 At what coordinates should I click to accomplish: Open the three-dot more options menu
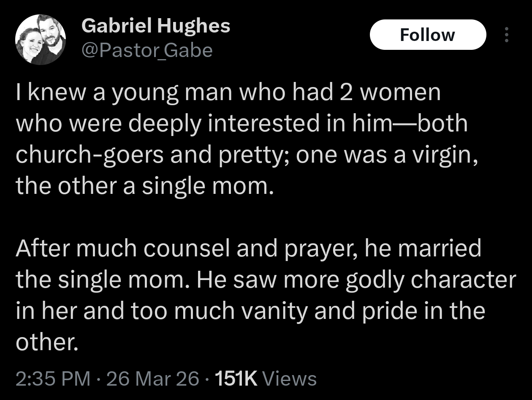tap(507, 35)
